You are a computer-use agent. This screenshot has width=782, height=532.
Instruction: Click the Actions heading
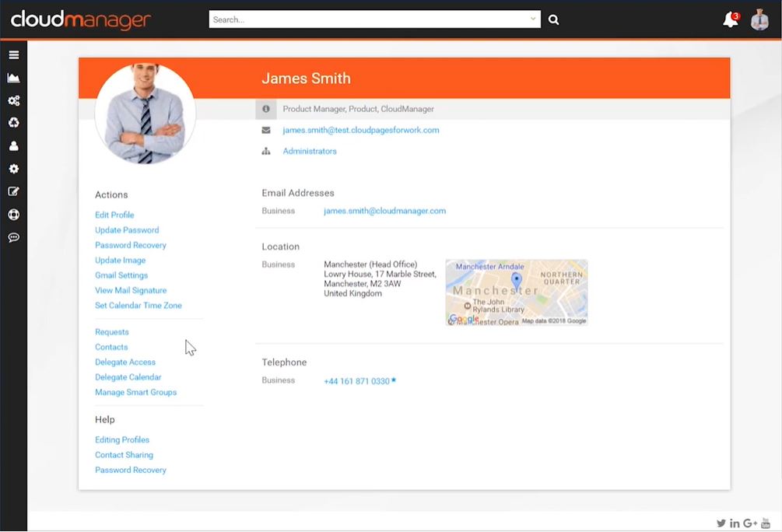tap(111, 195)
